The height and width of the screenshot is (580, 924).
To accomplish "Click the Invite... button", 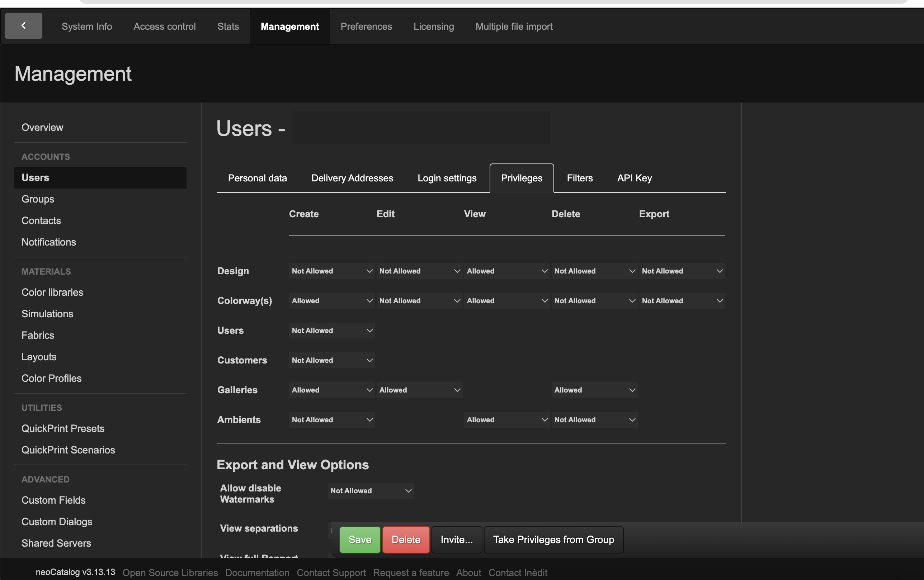I will pos(456,539).
